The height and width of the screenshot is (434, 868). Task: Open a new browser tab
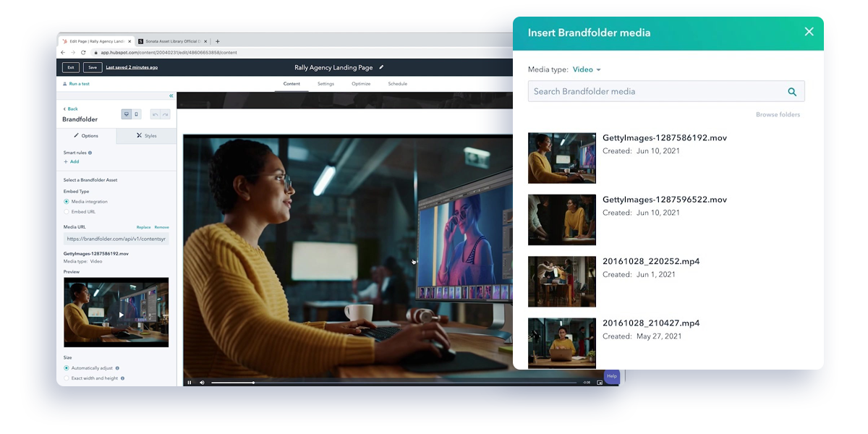point(218,41)
